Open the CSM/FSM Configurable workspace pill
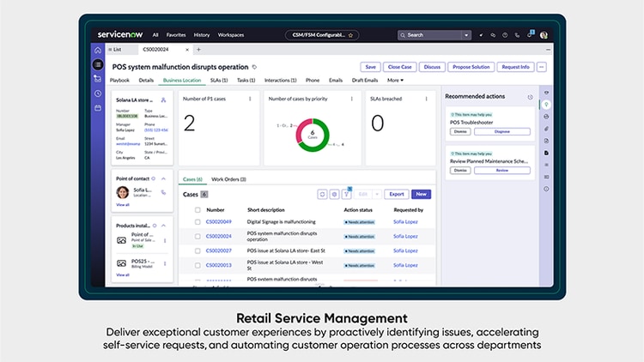 (322, 35)
